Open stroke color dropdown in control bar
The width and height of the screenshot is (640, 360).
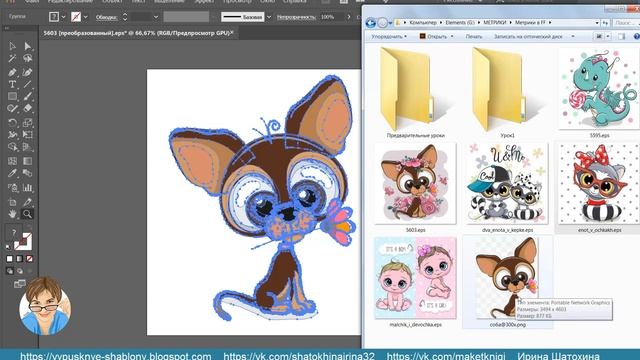click(x=85, y=17)
